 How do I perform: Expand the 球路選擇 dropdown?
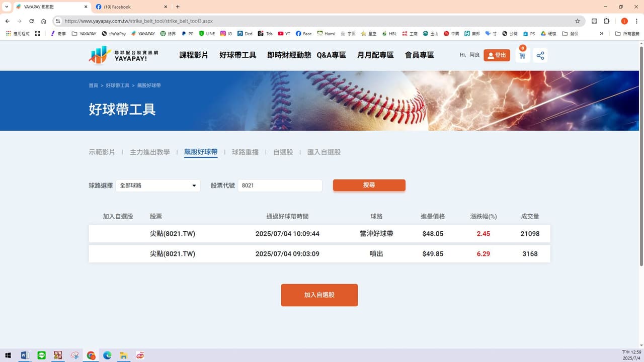pyautogui.click(x=158, y=186)
